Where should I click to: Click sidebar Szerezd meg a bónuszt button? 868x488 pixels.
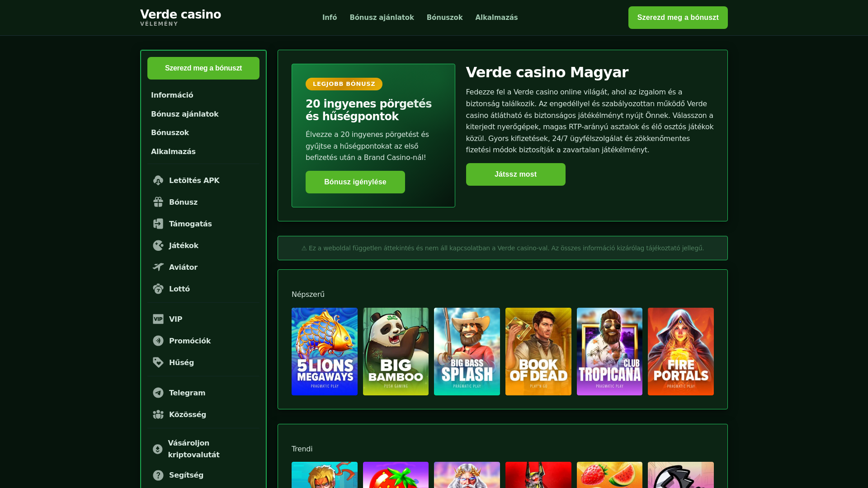(203, 68)
